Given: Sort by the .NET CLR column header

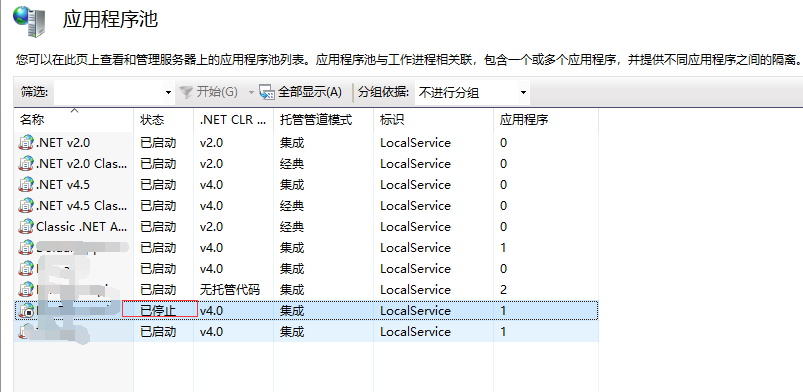Looking at the screenshot, I should [x=234, y=120].
